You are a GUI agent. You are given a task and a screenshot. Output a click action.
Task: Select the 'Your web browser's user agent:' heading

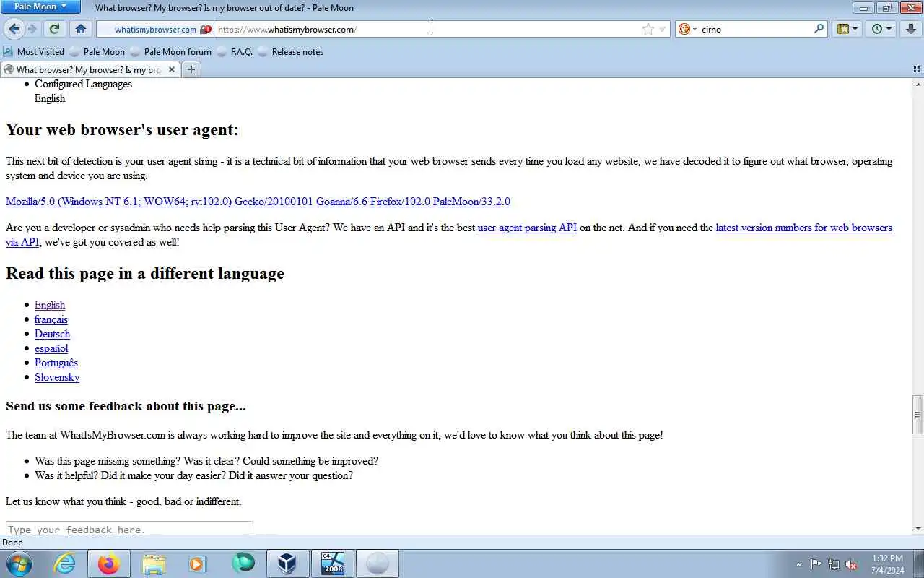(122, 130)
